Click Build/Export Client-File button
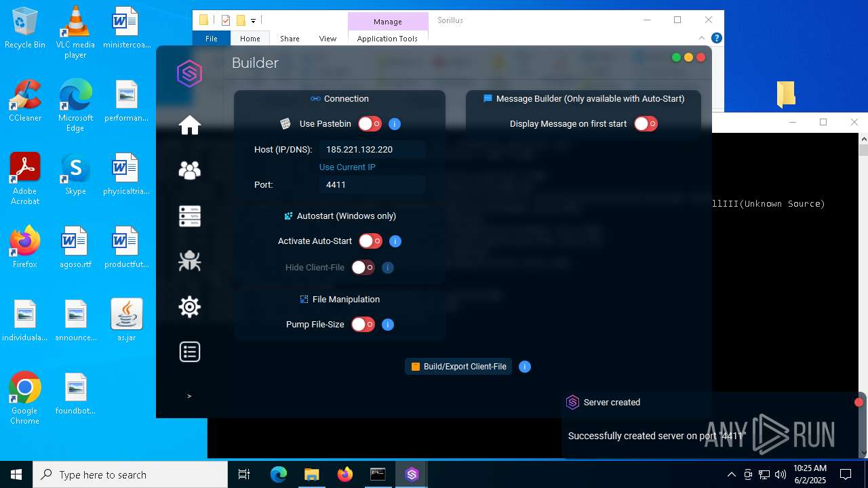 [x=458, y=367]
